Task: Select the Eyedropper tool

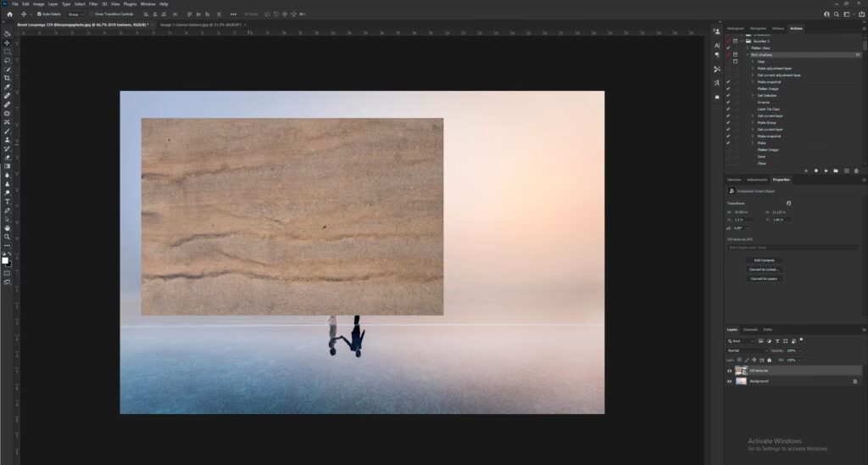Action: pyautogui.click(x=7, y=87)
